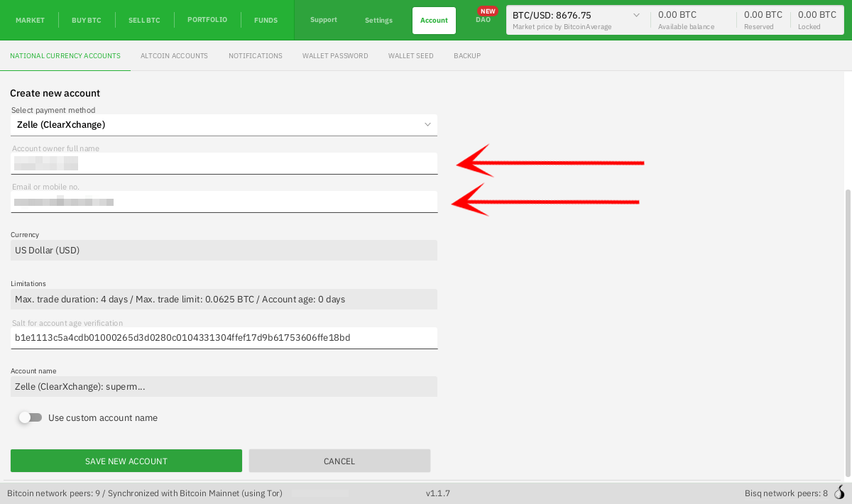
Task: Click the Create new account heading
Action: 55,93
